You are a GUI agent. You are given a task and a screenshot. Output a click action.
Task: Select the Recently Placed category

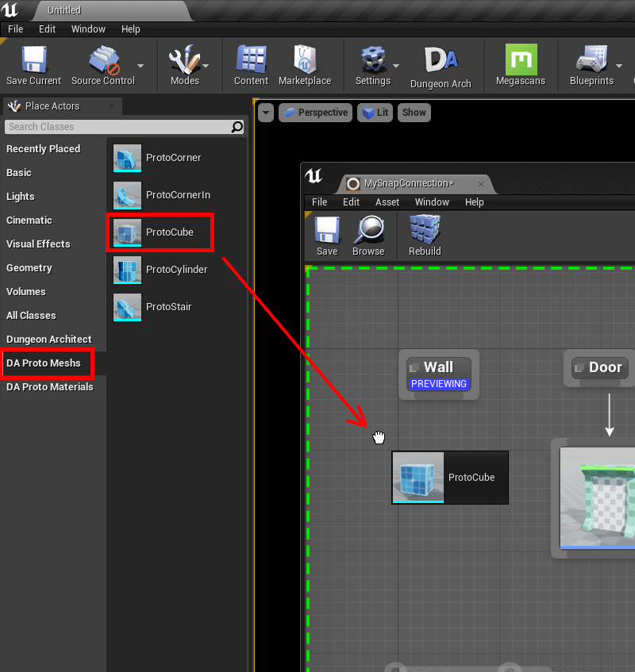click(x=44, y=148)
